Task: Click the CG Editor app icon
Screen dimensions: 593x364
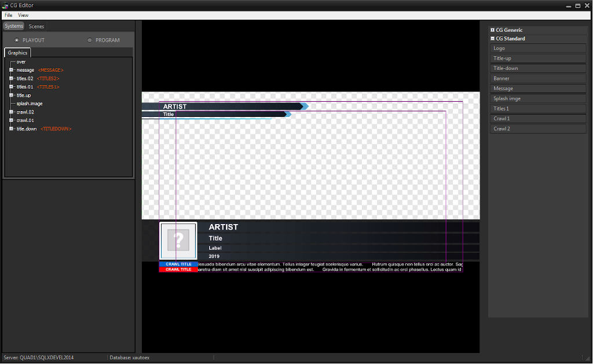Action: click(5, 5)
